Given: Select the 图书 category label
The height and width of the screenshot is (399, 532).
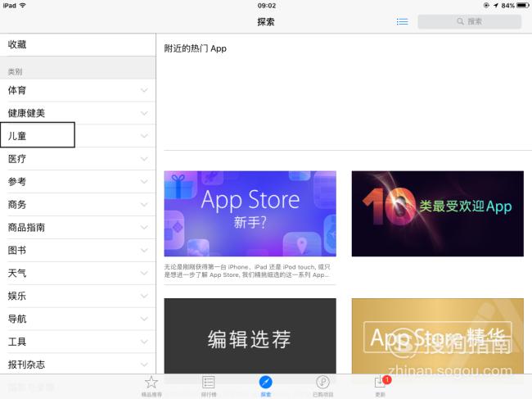Looking at the screenshot, I should pos(17,250).
